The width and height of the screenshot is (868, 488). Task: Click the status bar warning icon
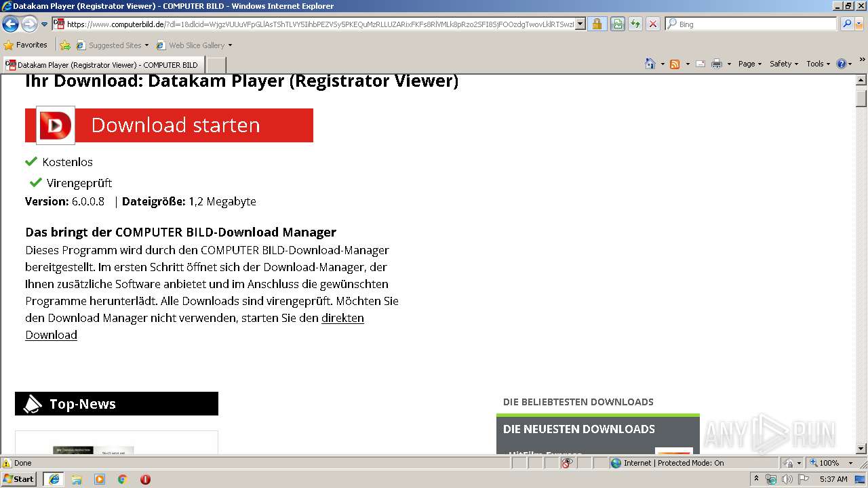(x=7, y=463)
